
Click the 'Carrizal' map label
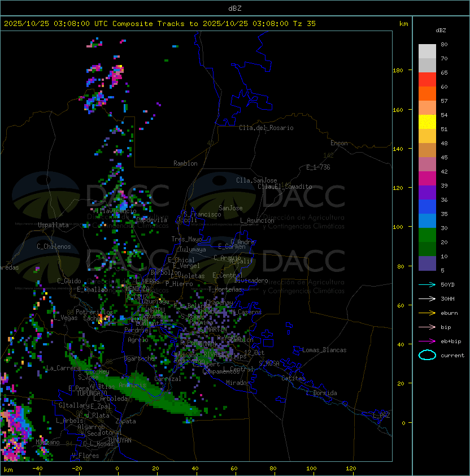[167, 379]
